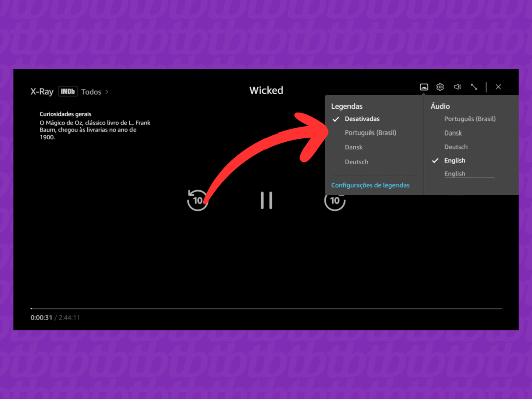Set audio to Deutsch

point(456,147)
